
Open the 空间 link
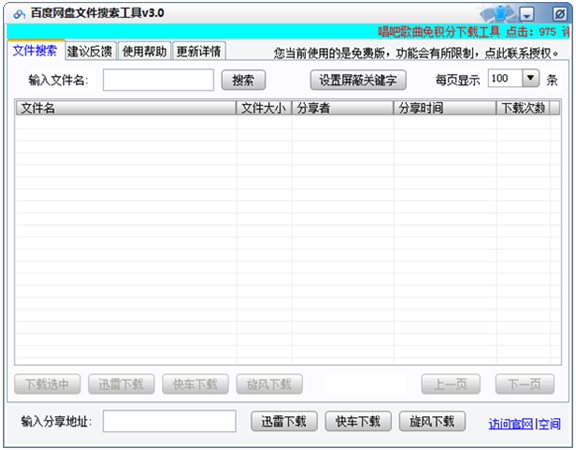click(x=549, y=424)
